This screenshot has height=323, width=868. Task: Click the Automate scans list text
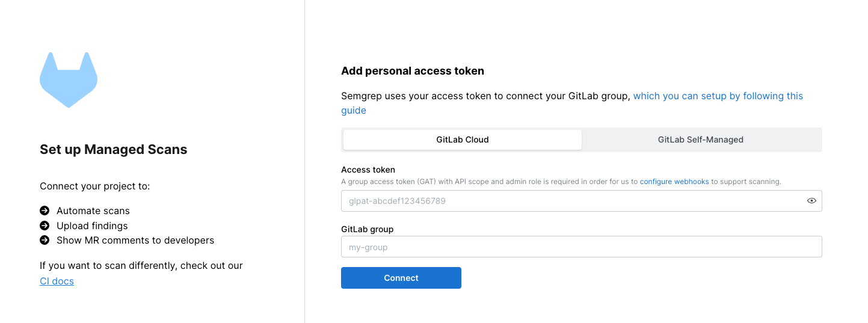pyautogui.click(x=93, y=211)
